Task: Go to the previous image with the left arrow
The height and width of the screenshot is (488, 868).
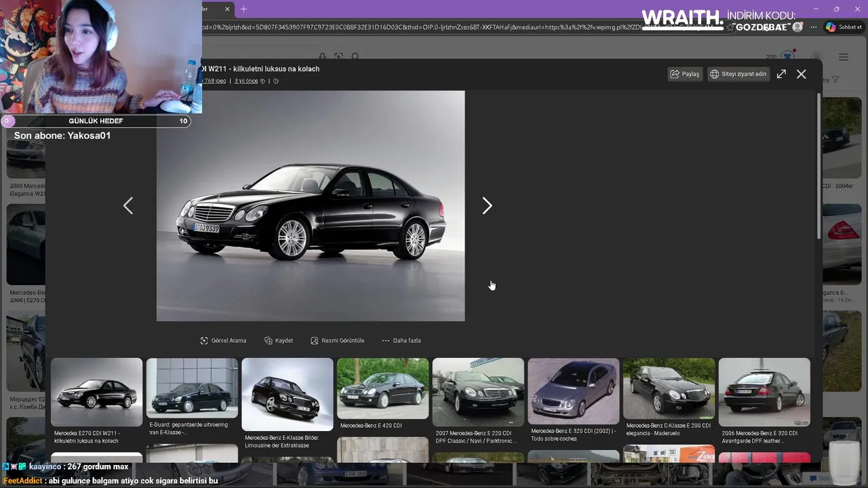Action: (128, 205)
